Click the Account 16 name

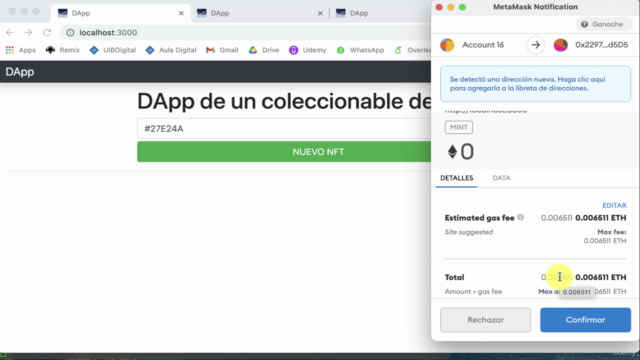(483, 45)
